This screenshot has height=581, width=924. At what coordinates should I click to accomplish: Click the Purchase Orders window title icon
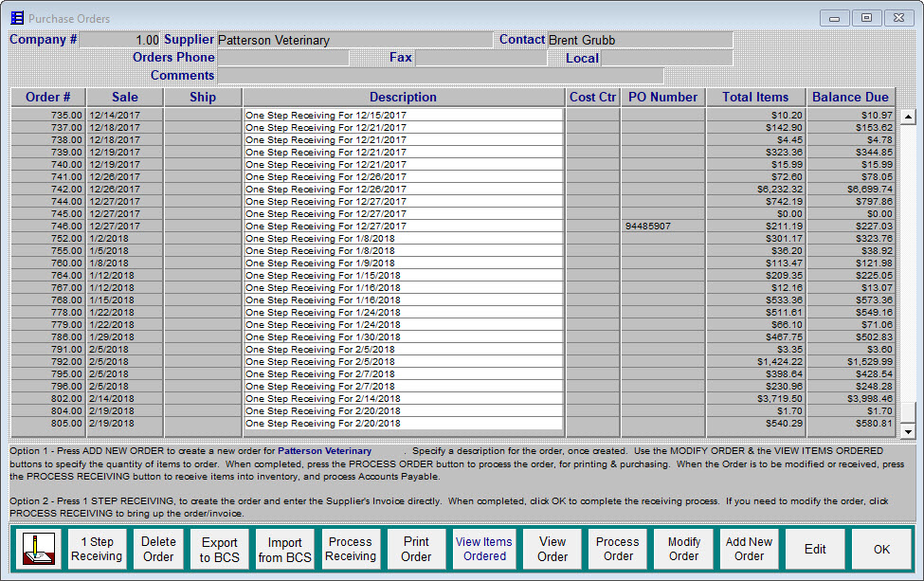pos(17,18)
